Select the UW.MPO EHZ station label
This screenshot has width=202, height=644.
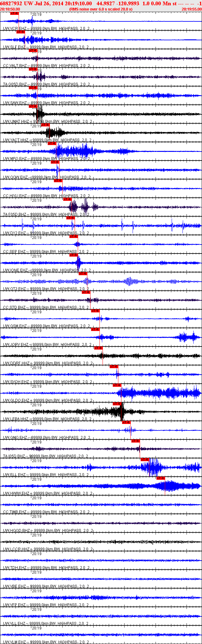tap(15, 159)
